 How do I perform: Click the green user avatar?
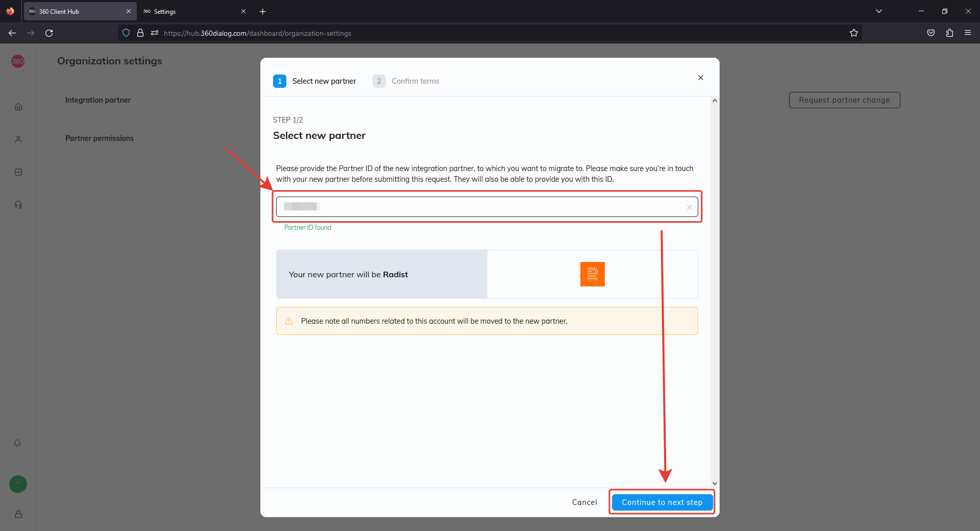click(18, 484)
